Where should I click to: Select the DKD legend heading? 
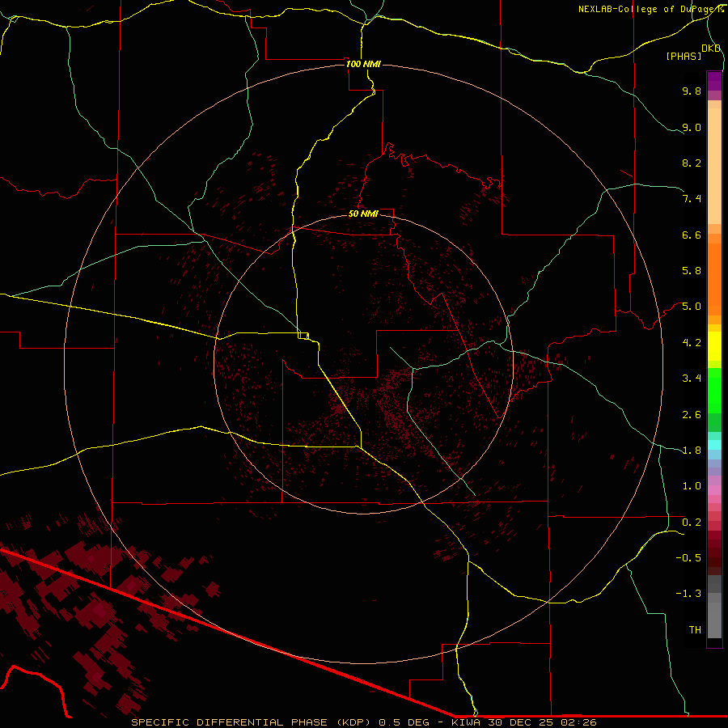point(711,49)
